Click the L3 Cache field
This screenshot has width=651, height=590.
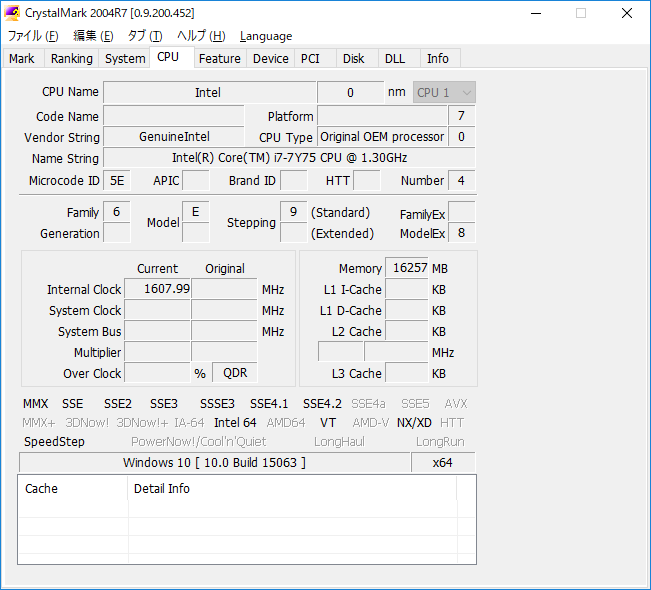407,372
